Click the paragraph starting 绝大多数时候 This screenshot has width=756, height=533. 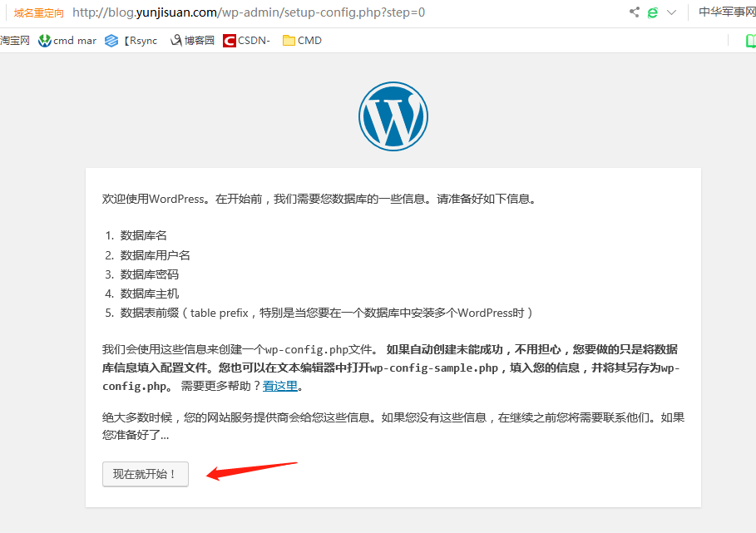393,426
